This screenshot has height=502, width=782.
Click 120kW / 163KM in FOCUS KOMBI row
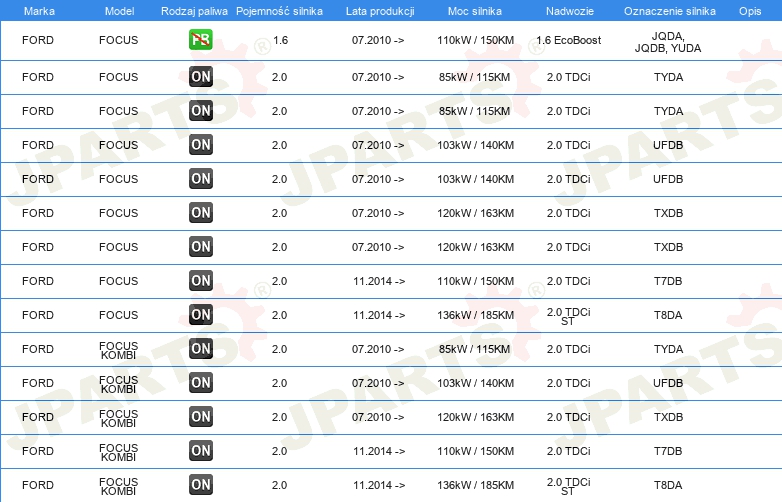click(475, 417)
